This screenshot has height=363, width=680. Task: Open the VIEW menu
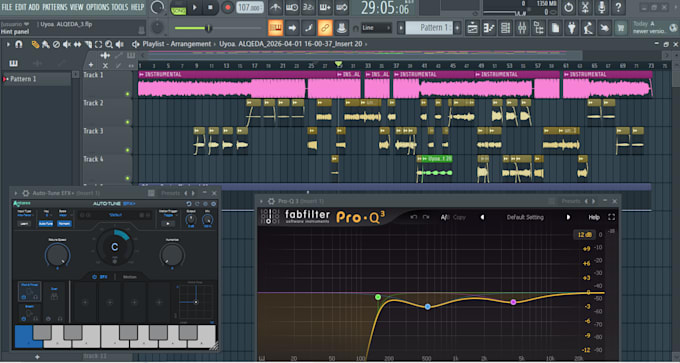pos(76,7)
